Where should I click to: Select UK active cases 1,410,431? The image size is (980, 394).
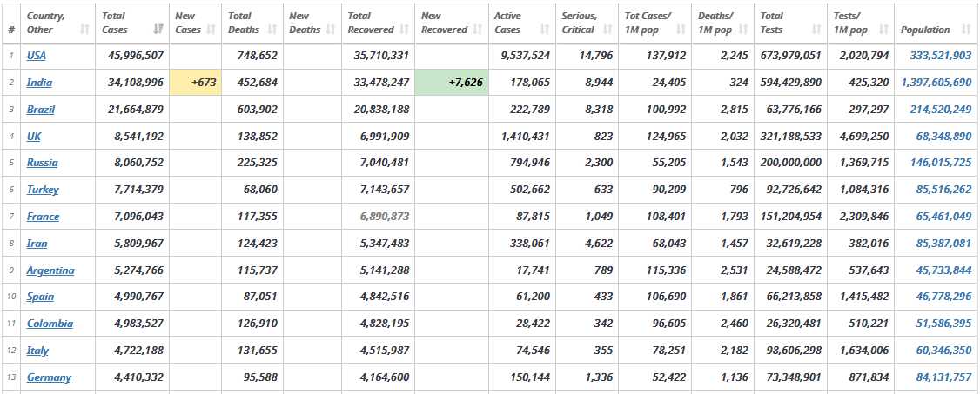click(x=526, y=137)
